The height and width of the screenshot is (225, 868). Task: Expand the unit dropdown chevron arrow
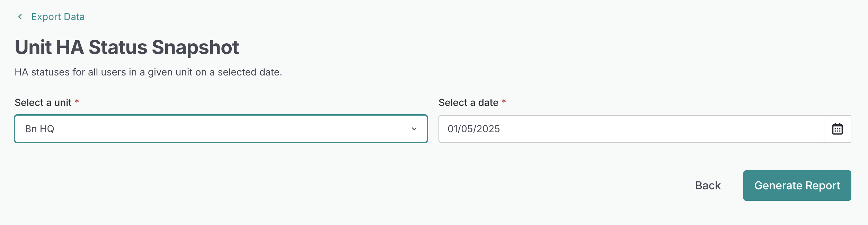tap(414, 129)
